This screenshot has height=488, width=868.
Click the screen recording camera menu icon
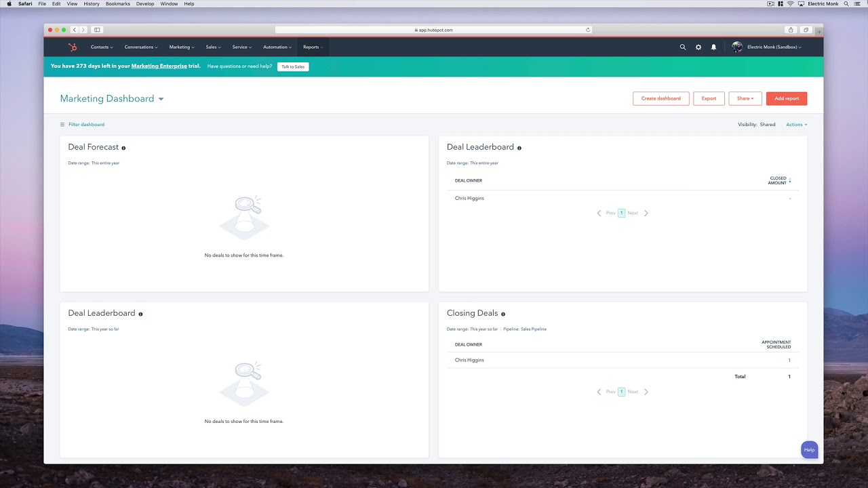click(770, 3)
